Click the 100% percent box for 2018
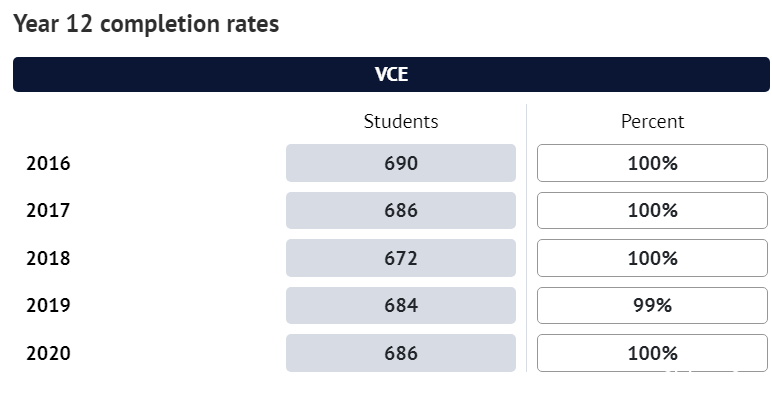The image size is (772, 393). pyautogui.click(x=652, y=258)
